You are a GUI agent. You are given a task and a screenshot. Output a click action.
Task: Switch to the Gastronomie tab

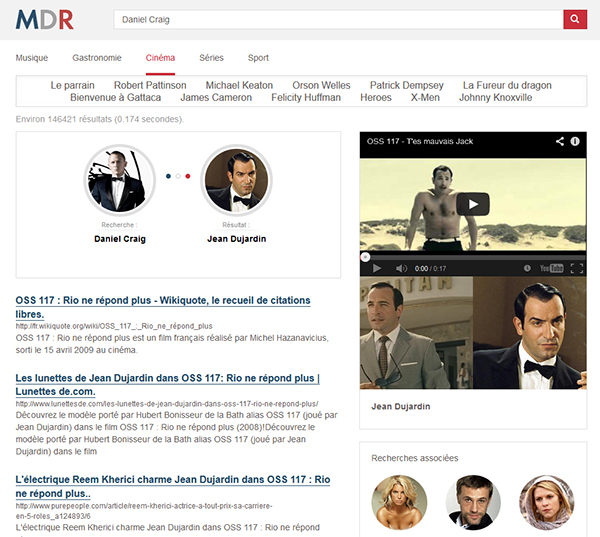point(97,58)
